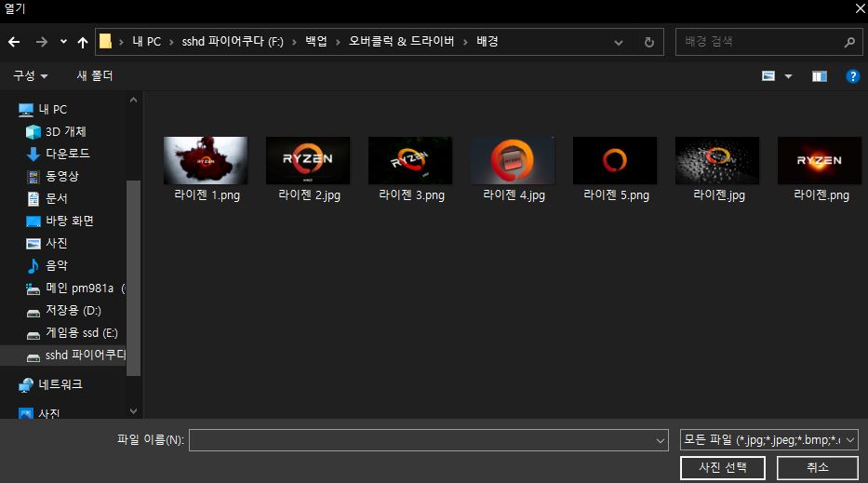Open 음악 folder in sidebar
868x483 pixels.
pyautogui.click(x=56, y=265)
